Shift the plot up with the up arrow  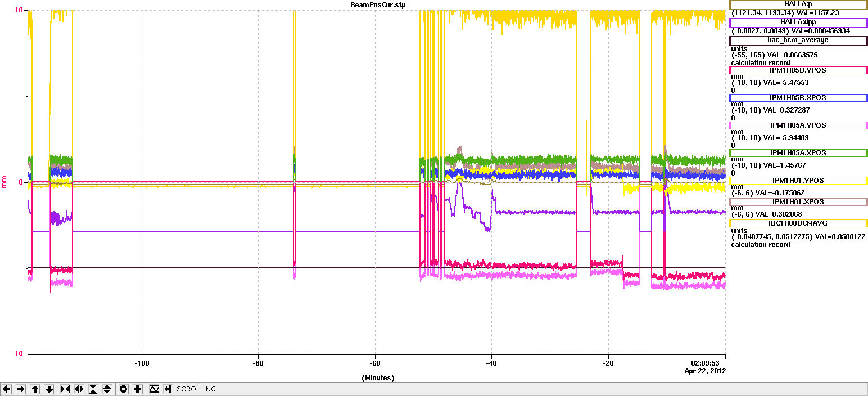[x=35, y=389]
